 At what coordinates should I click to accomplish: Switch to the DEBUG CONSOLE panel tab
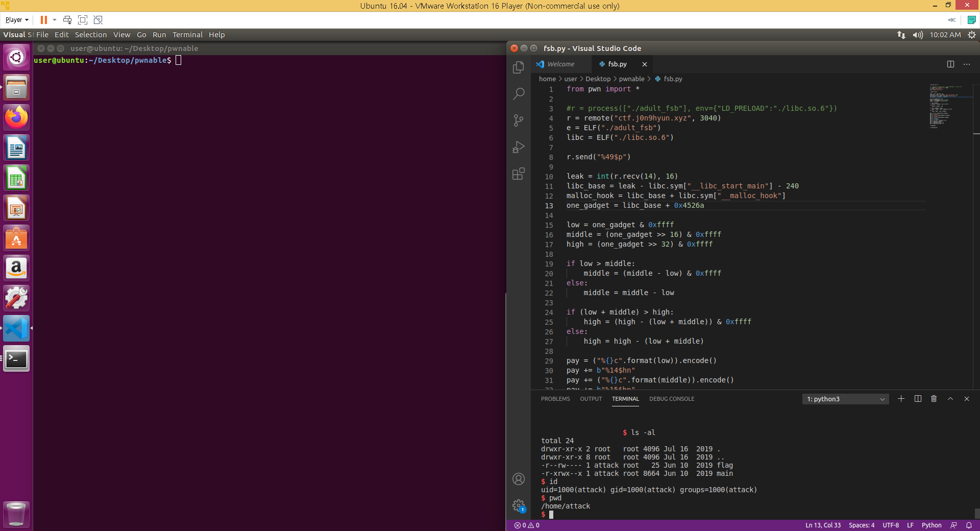tap(672, 399)
